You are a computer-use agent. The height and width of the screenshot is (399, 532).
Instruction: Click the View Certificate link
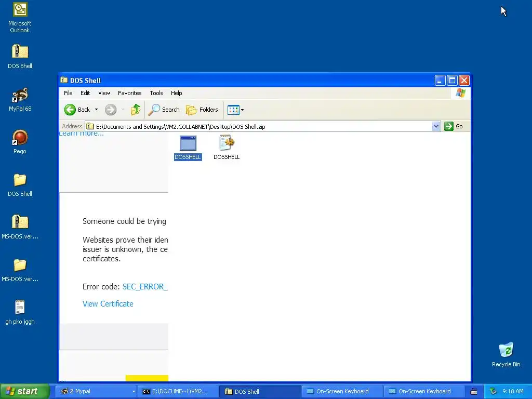click(108, 303)
